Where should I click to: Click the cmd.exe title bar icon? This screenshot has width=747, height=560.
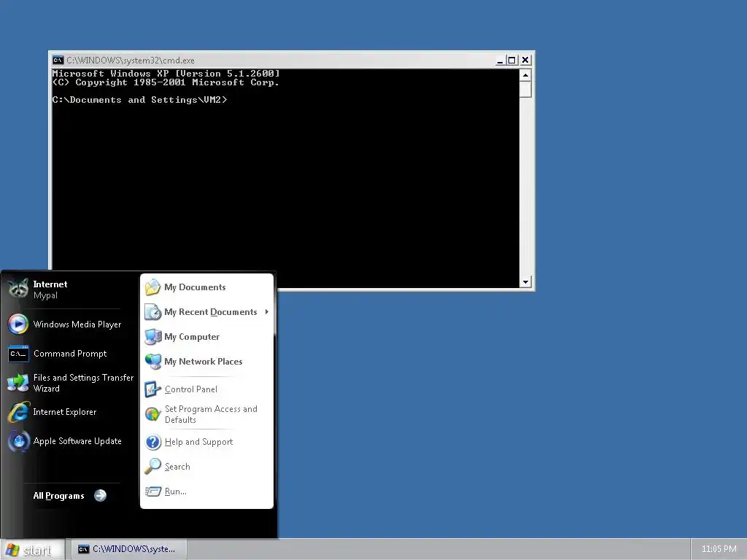coord(58,60)
